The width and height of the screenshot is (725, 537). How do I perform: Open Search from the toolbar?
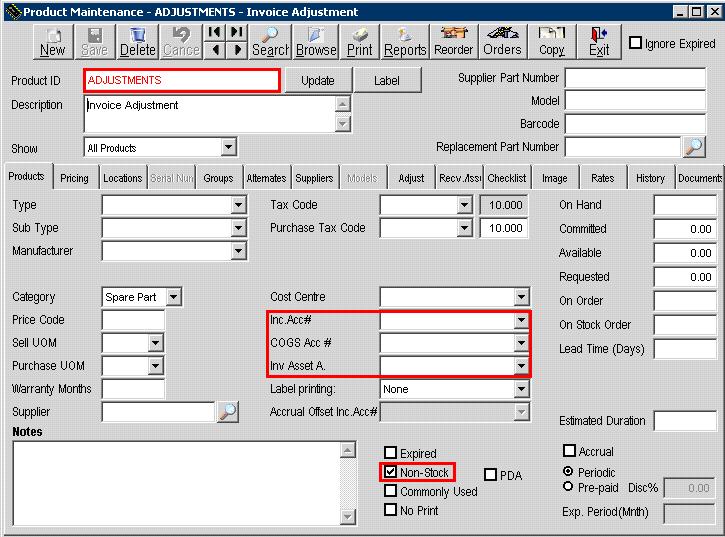coord(270,41)
